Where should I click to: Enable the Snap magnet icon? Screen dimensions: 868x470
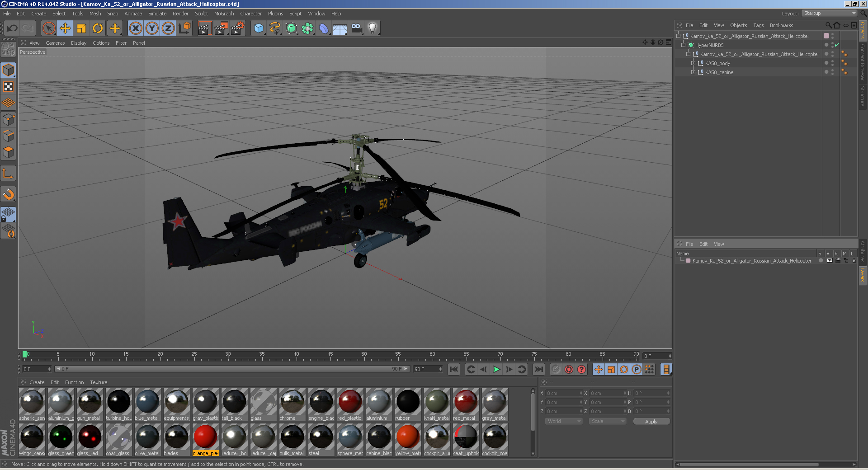[8, 194]
